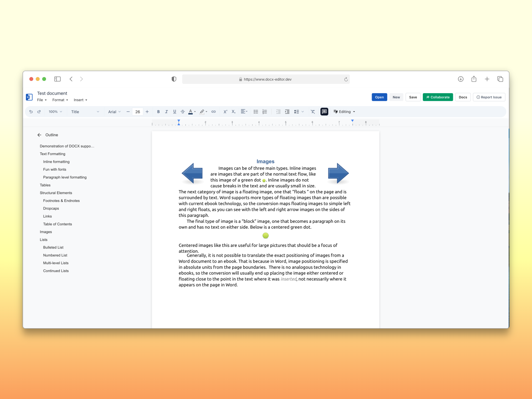Toggle bold formatting
Image resolution: width=532 pixels, height=399 pixels.
pyautogui.click(x=158, y=112)
